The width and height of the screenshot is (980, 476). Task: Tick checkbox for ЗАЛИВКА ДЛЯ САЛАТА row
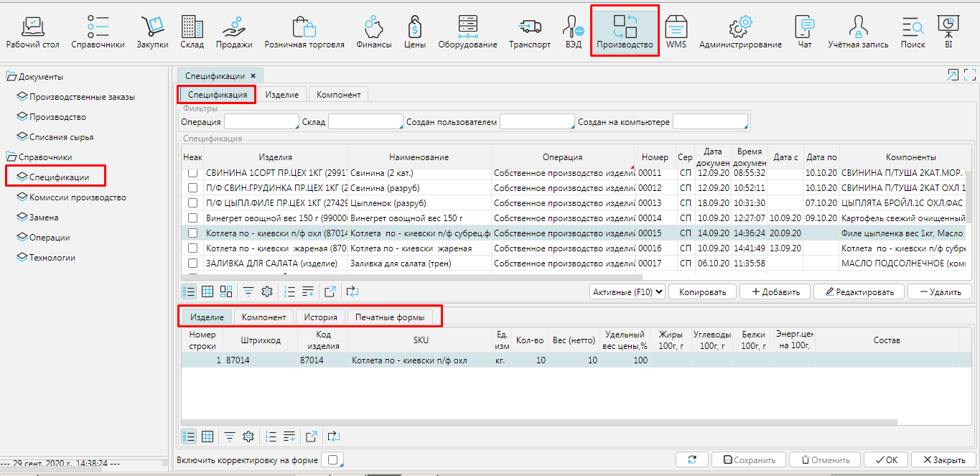click(x=192, y=263)
